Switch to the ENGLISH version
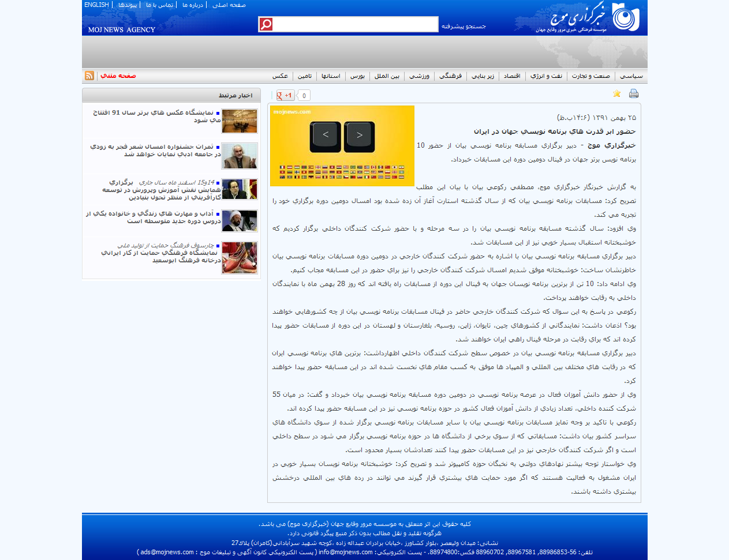 point(96,5)
